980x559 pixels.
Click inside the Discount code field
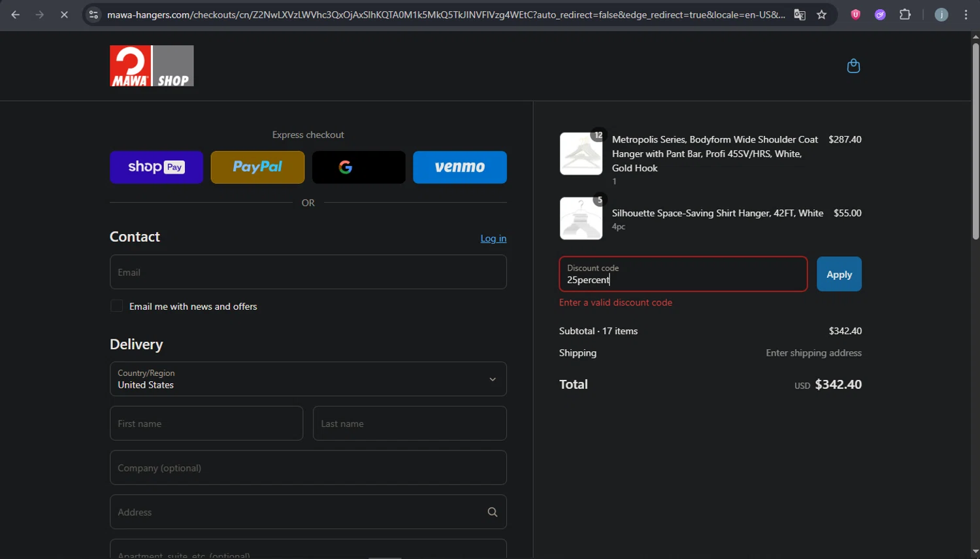[683, 274]
